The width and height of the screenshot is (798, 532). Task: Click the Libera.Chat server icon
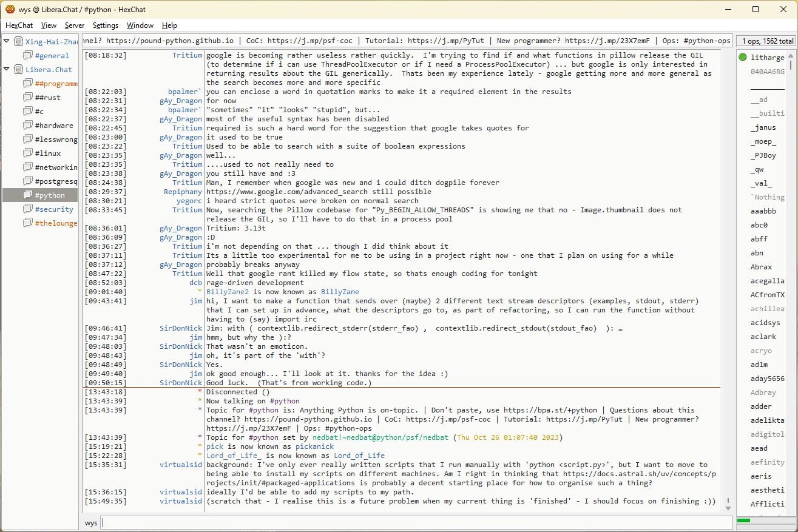click(19, 70)
